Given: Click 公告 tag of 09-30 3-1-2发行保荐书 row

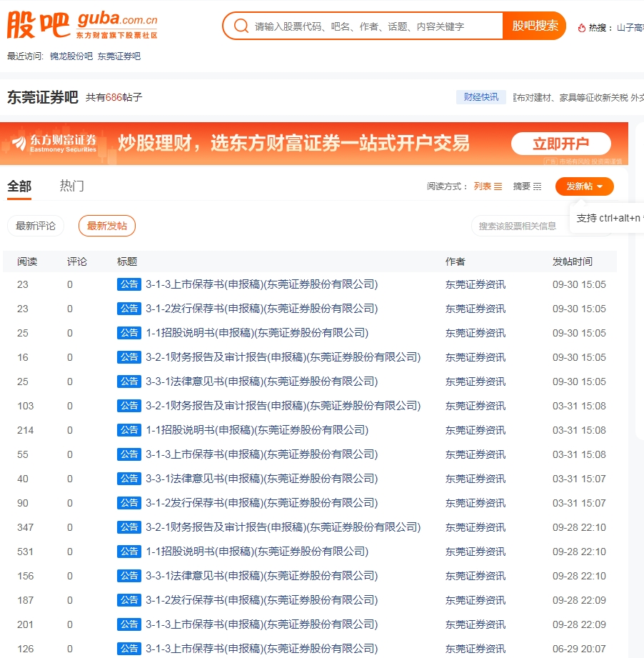Looking at the screenshot, I should tap(129, 309).
